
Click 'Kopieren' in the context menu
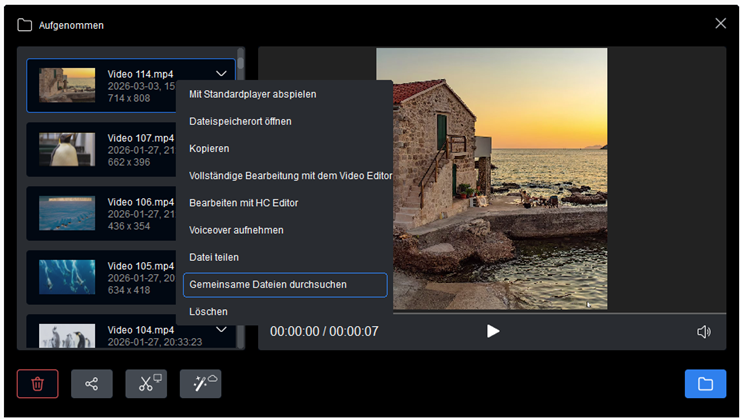pos(209,148)
